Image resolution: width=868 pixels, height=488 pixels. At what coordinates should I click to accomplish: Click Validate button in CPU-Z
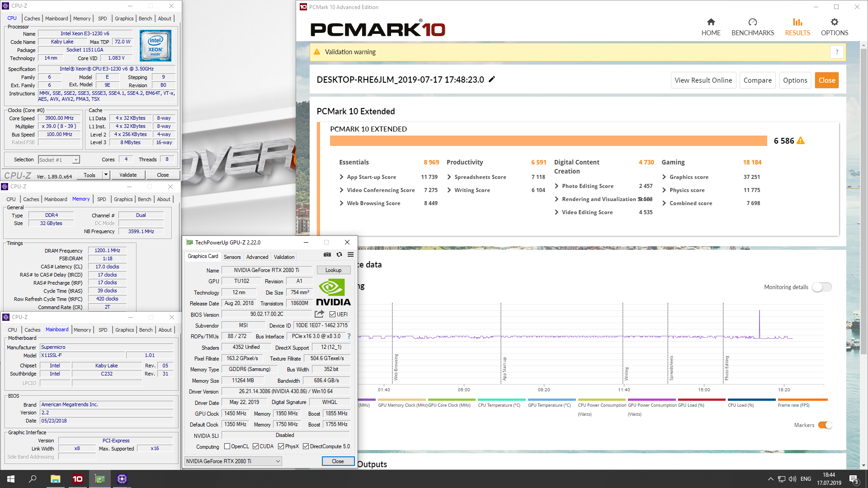(128, 175)
